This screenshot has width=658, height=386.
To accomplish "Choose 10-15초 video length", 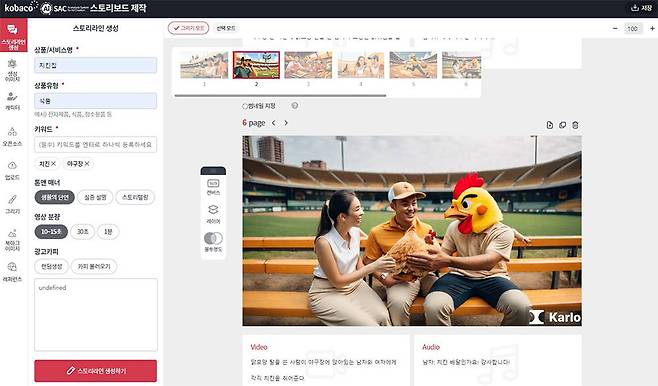I will point(51,232).
